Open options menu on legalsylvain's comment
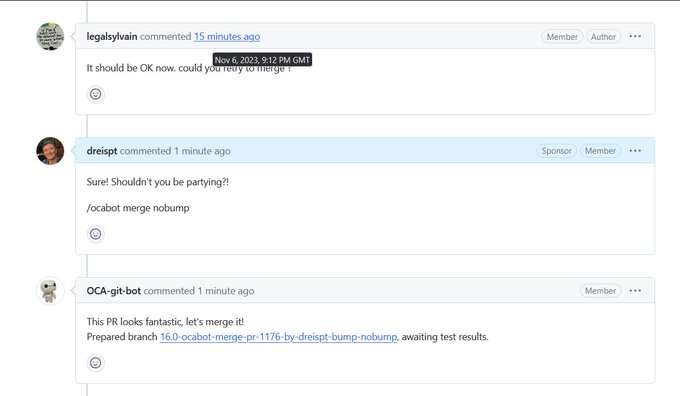This screenshot has width=680, height=396. tap(635, 36)
